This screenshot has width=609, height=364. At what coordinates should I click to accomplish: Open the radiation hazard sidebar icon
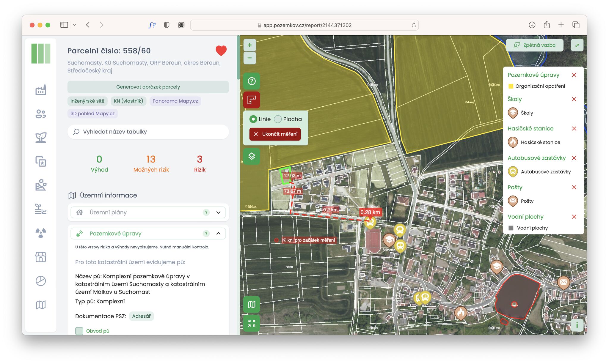41,233
